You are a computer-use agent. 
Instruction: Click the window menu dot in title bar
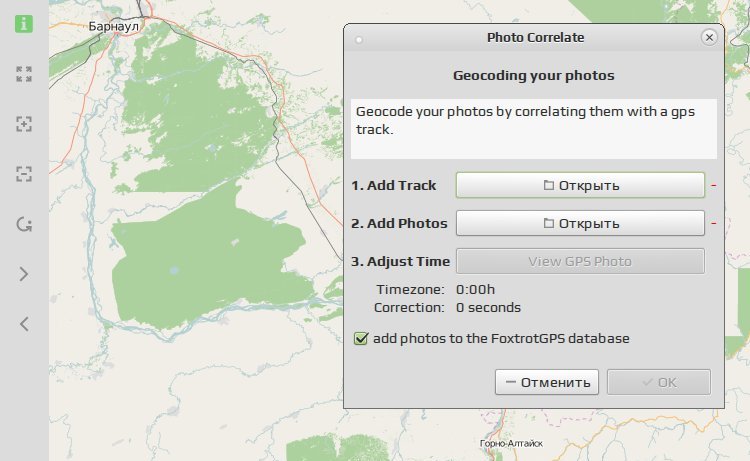pyautogui.click(x=359, y=40)
